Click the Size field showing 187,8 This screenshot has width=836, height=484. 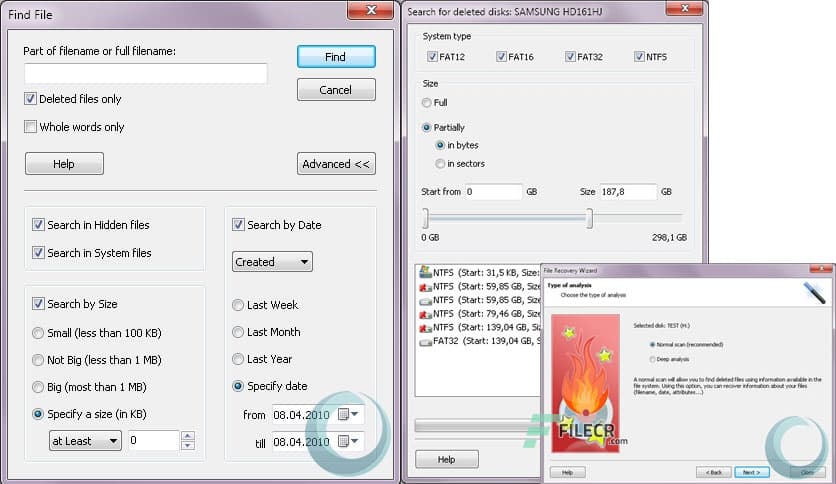coord(628,192)
